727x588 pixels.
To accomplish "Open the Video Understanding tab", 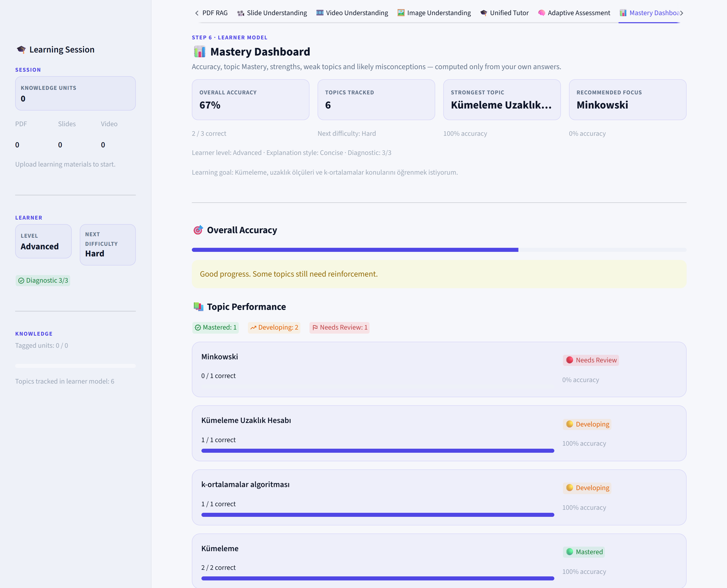I will (352, 13).
